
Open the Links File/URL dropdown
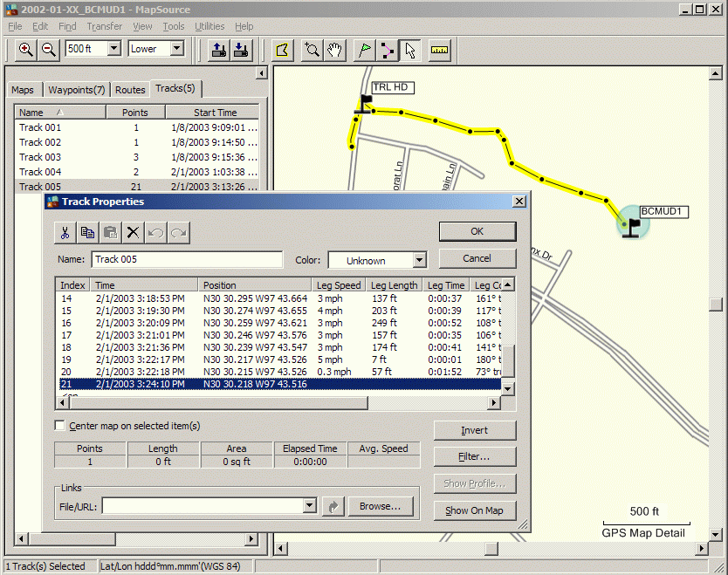[309, 506]
